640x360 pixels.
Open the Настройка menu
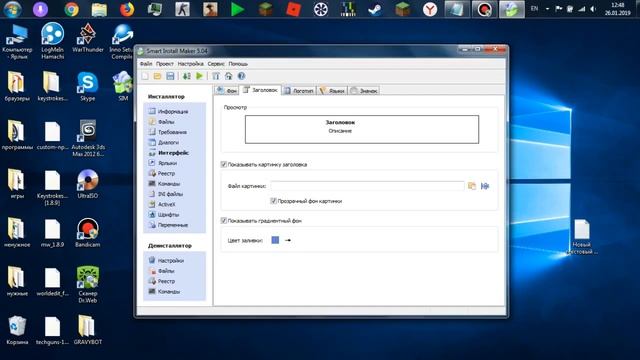(x=190, y=64)
